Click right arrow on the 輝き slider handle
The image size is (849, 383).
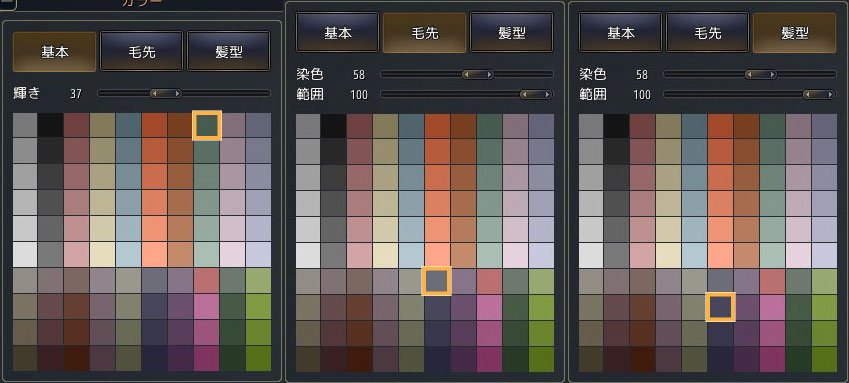coord(177,94)
